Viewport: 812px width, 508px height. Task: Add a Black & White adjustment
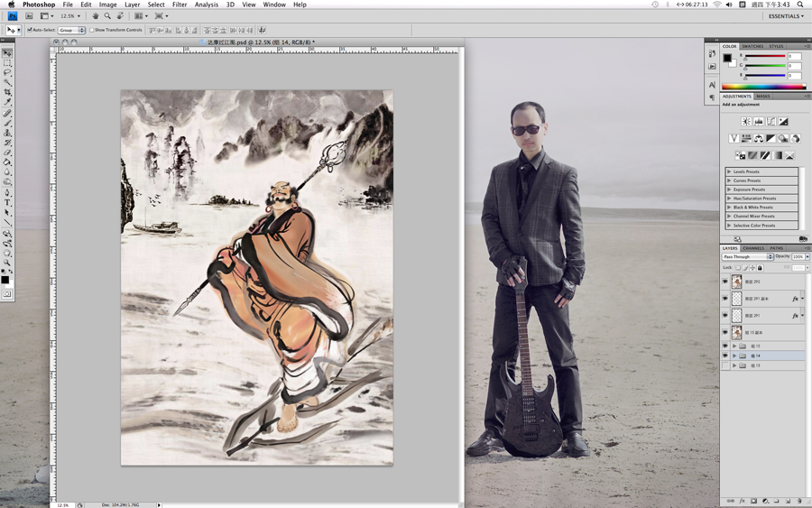771,138
